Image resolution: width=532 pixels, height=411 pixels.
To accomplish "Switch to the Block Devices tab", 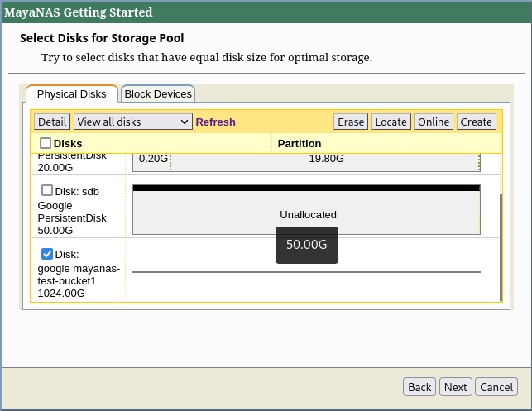I will click(x=158, y=94).
